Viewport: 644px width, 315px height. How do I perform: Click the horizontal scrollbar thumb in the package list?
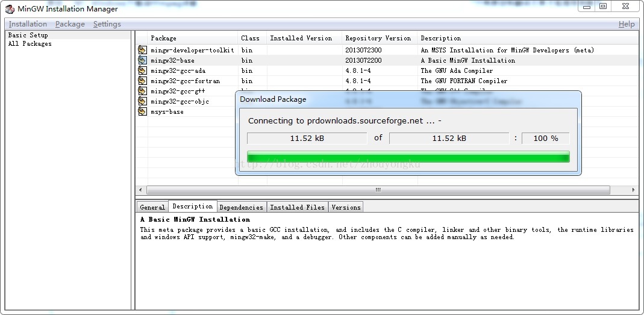[378, 190]
